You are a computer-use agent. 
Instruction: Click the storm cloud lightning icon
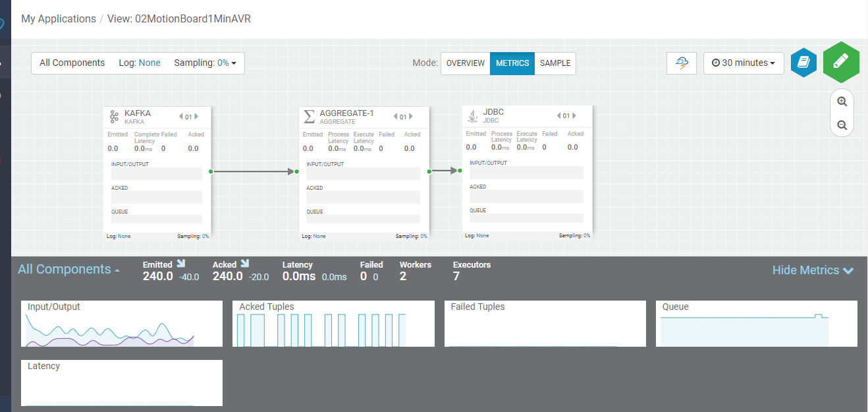click(682, 63)
